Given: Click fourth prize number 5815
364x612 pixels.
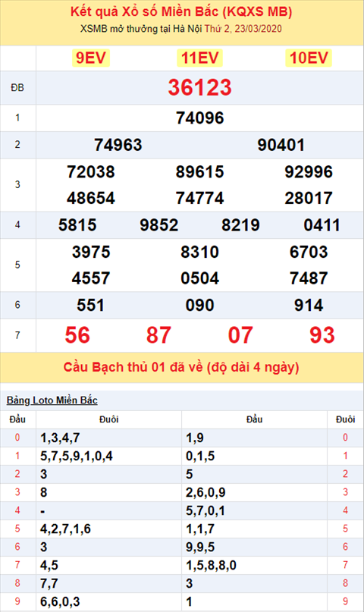Looking at the screenshot, I should (77, 225).
